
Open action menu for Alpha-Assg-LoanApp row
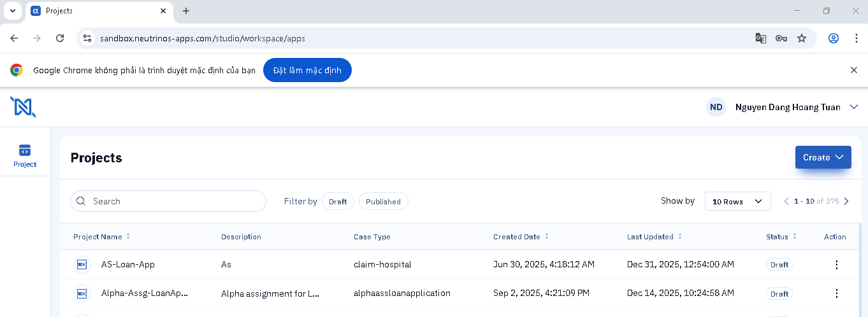coord(837,293)
